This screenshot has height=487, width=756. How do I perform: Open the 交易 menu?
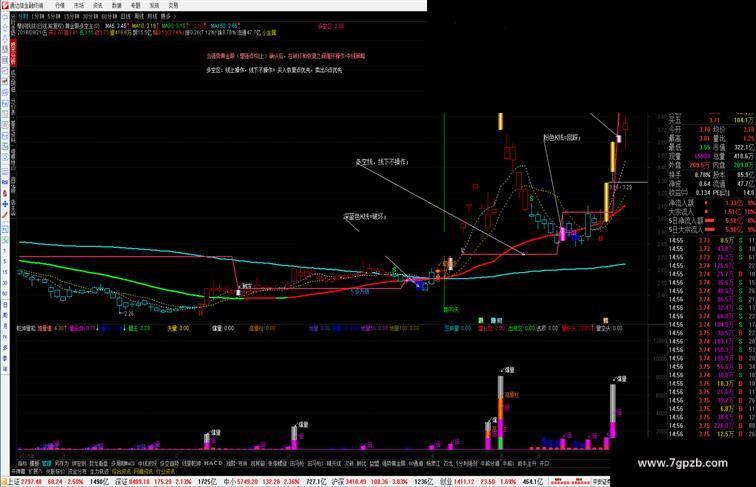tap(173, 5)
